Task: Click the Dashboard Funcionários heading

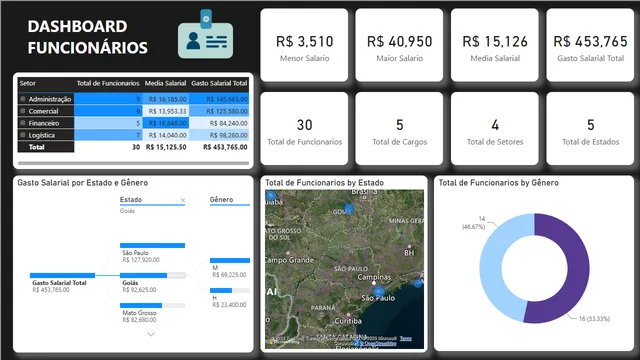Action: [88, 37]
